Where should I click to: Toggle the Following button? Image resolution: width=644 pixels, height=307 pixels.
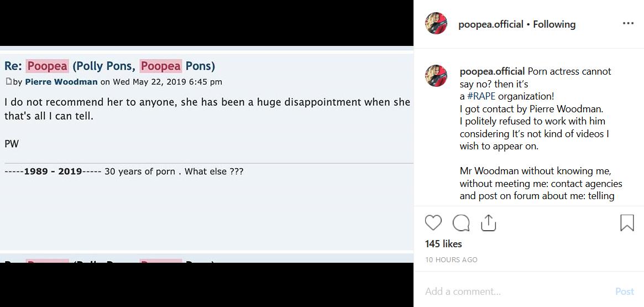tap(554, 24)
